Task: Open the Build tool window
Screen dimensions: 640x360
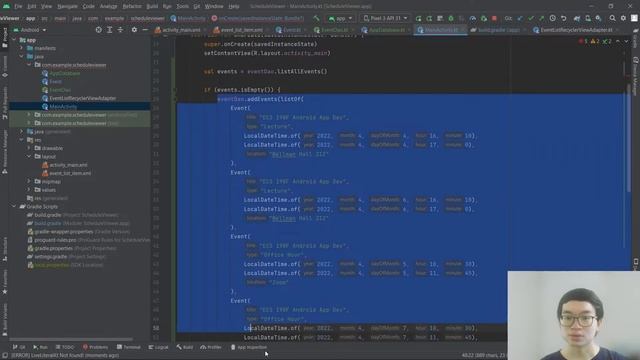Action: coord(184,347)
